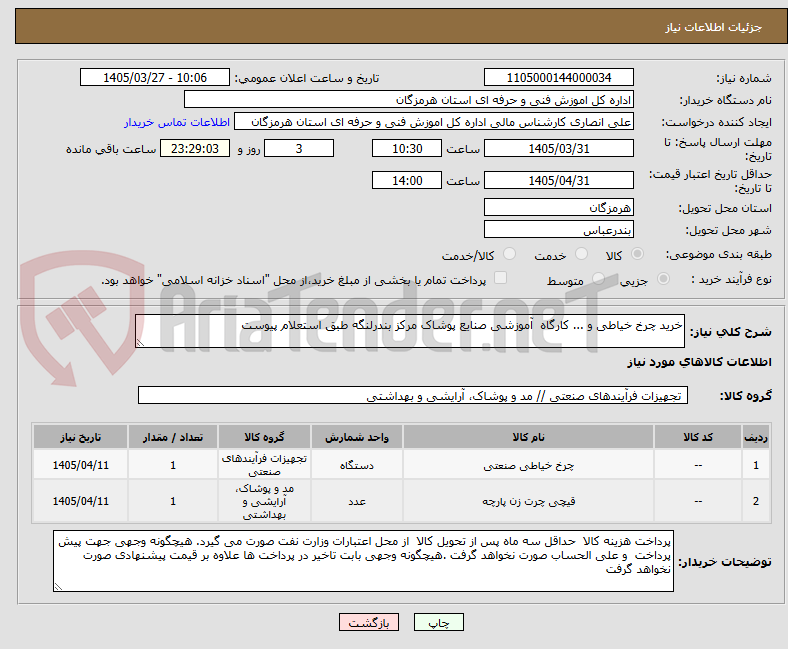Screen dimensions: 788x649
Task: Click the remaining days field showing 3
Action: coord(299,149)
